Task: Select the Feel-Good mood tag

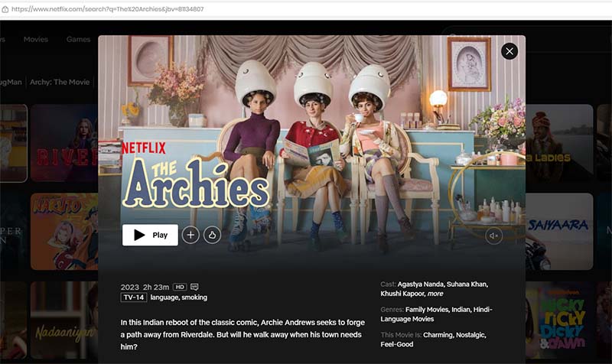Action: (396, 344)
